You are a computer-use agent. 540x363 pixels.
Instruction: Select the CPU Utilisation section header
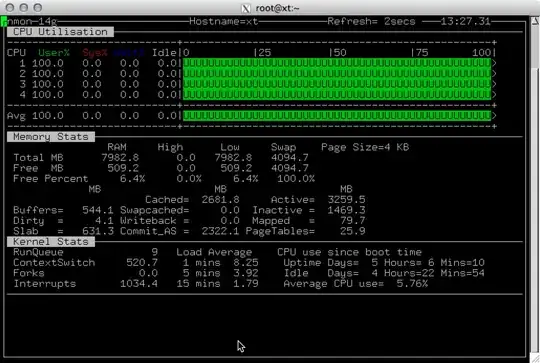60,32
